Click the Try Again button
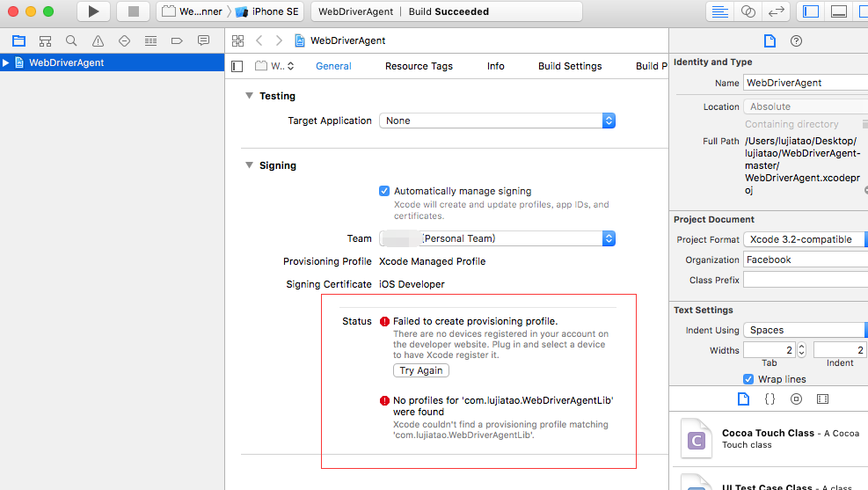868x490 pixels. (421, 370)
